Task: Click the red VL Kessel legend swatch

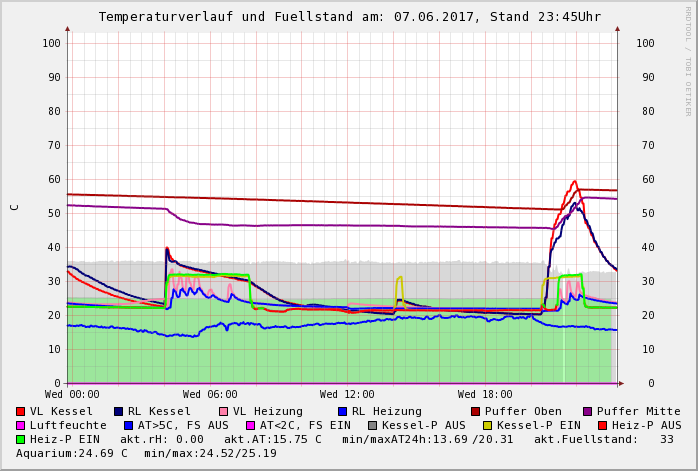Action: pos(20,412)
